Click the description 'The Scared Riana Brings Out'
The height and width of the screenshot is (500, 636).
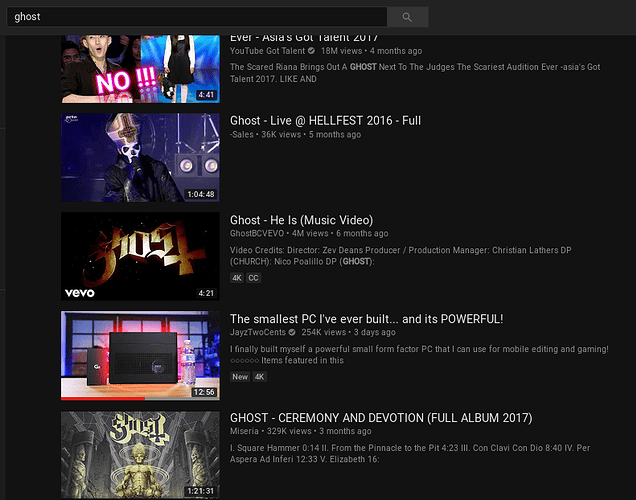tap(415, 73)
